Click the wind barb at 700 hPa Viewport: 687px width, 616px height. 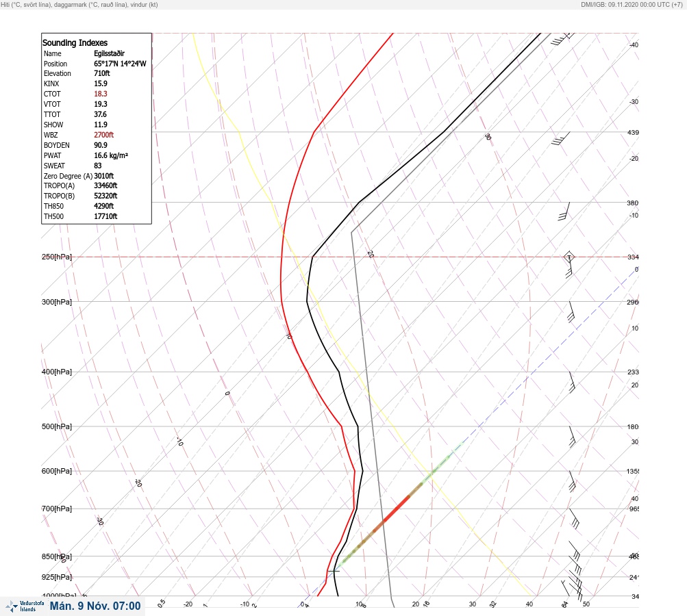point(575,519)
